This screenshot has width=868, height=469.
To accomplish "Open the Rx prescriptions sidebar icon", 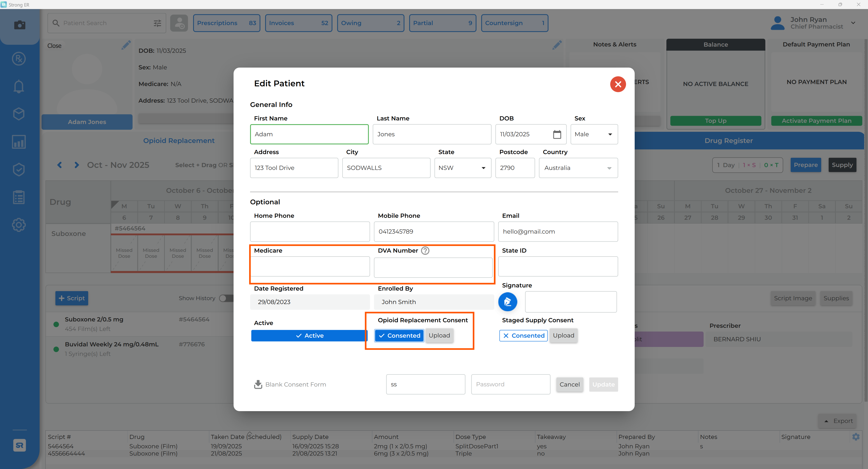I will tap(19, 59).
